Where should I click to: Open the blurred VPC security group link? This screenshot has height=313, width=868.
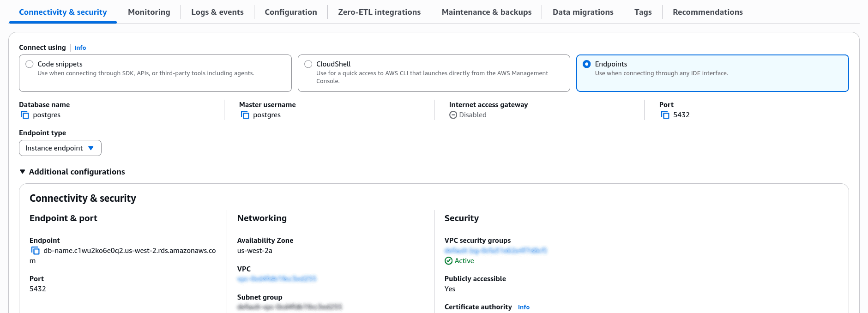(x=496, y=251)
